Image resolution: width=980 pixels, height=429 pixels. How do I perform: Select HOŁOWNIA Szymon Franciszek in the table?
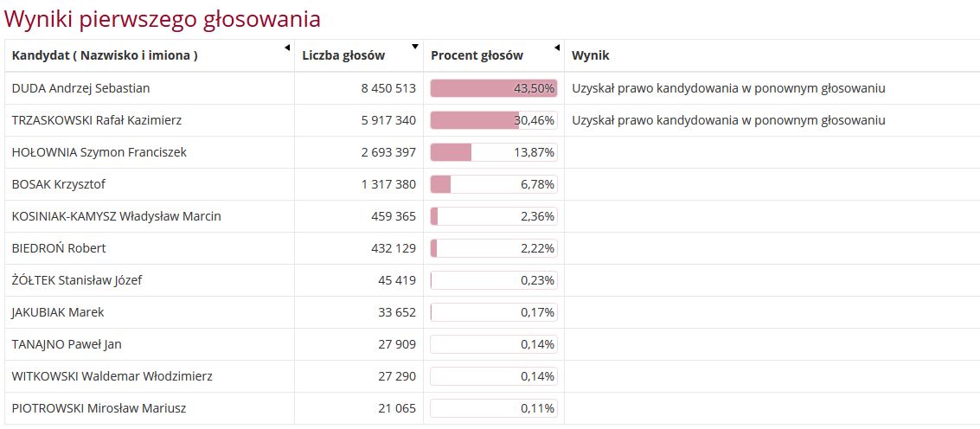pyautogui.click(x=99, y=152)
